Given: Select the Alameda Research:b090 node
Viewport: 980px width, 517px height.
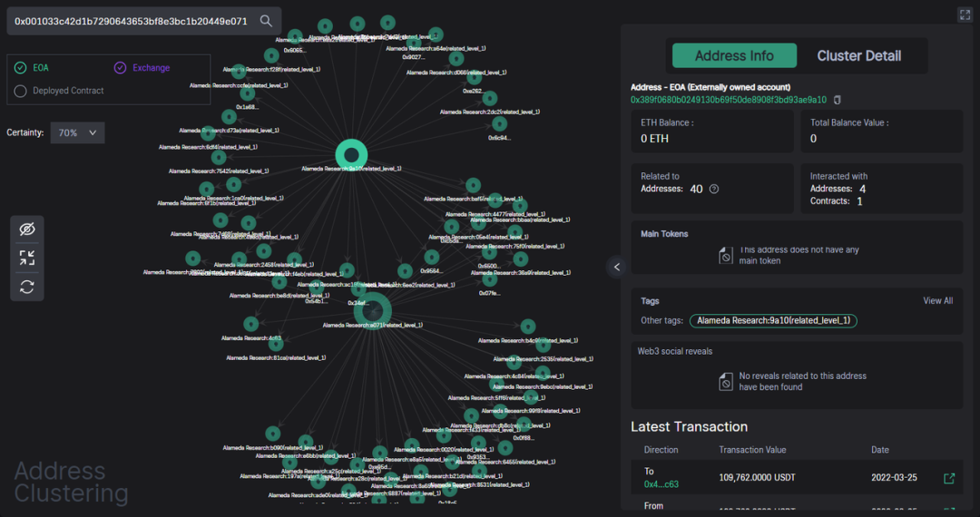Looking at the screenshot, I should point(272,434).
